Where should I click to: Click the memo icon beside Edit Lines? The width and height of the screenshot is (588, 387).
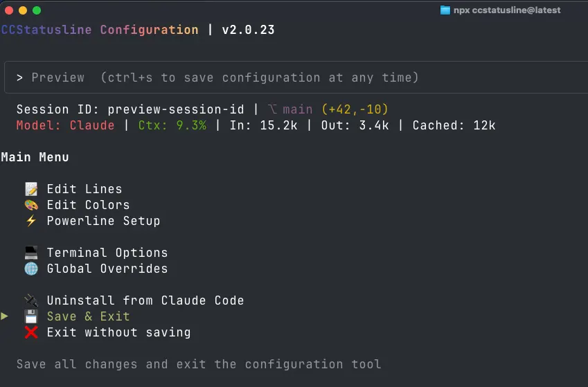[x=31, y=189]
